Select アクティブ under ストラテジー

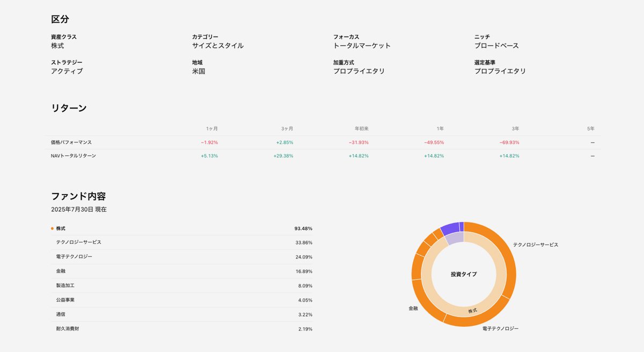point(67,71)
